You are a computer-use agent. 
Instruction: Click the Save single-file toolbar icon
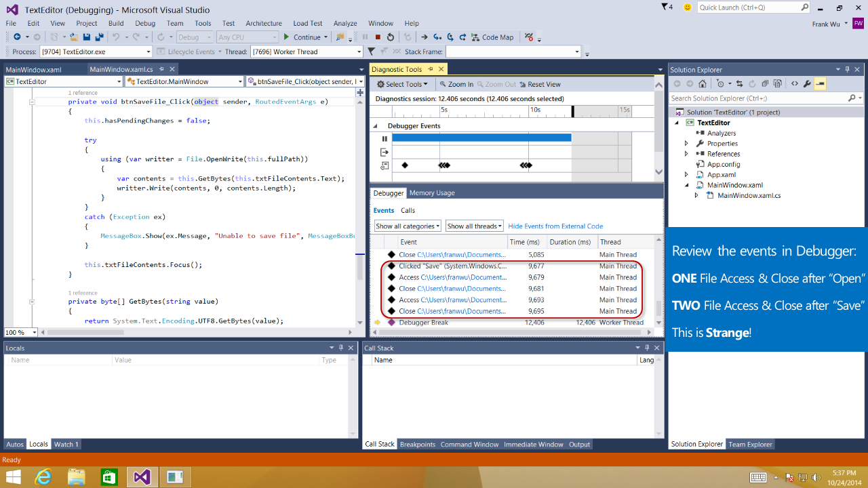point(87,37)
